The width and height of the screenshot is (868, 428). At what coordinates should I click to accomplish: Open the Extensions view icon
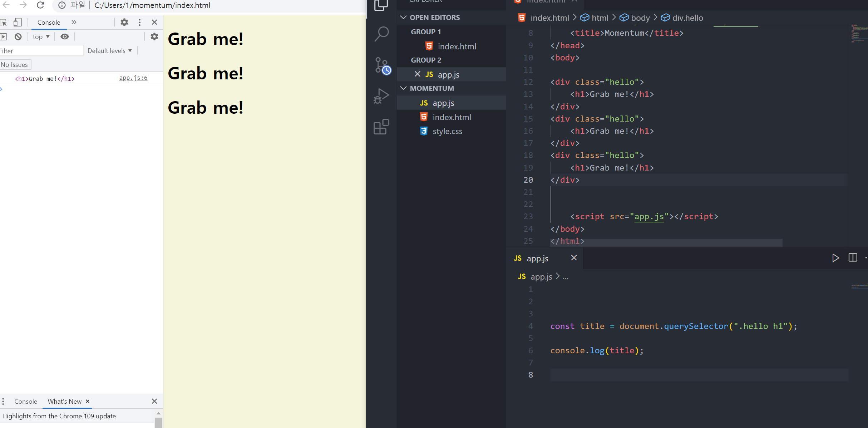(381, 127)
